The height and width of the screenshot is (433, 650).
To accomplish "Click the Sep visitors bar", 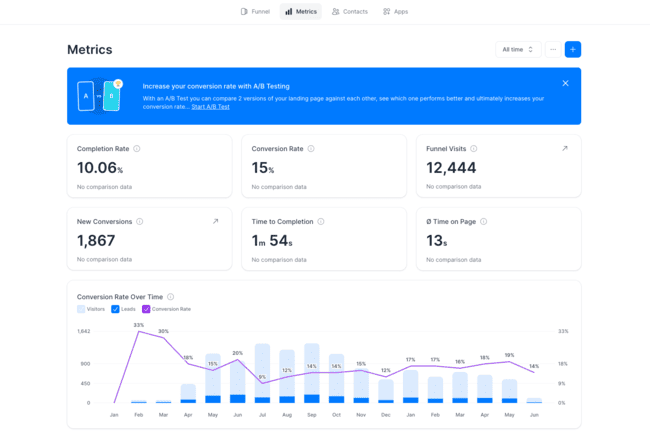I will pos(312,369).
